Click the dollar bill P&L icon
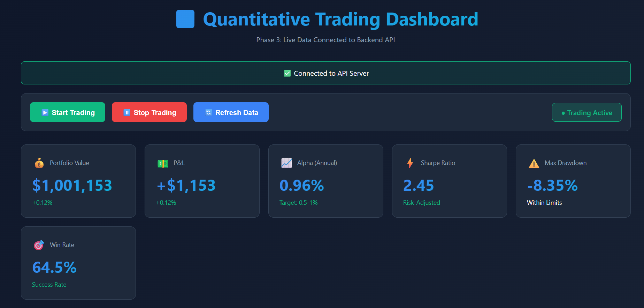Screen dimensions: 644x308 pyautogui.click(x=163, y=163)
